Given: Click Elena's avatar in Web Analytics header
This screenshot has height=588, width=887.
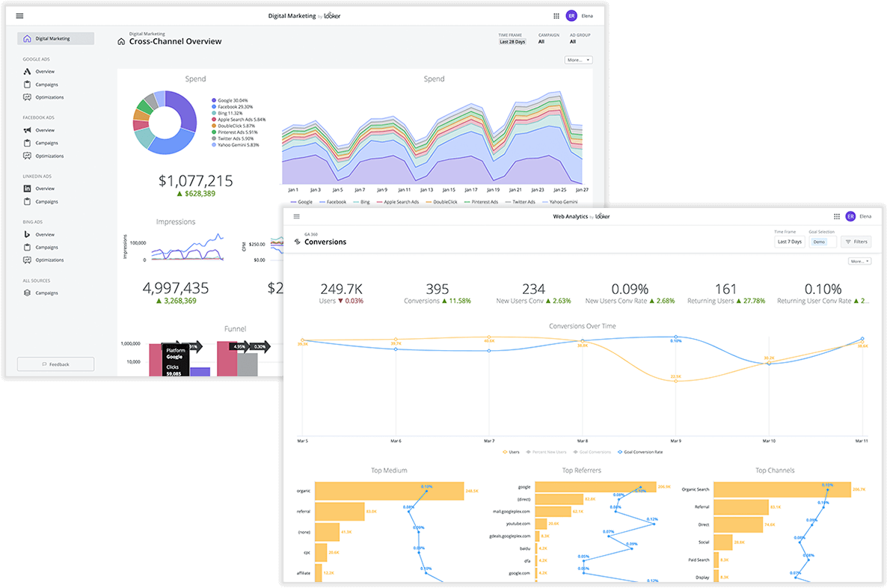Looking at the screenshot, I should coord(850,216).
